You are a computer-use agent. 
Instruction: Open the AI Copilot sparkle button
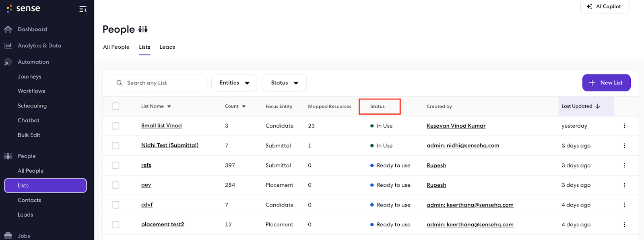click(x=605, y=6)
